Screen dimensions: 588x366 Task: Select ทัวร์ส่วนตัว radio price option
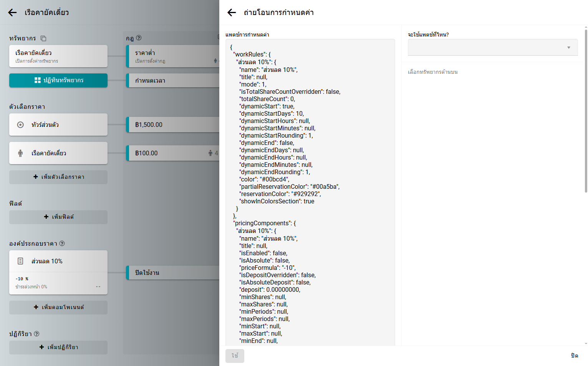coord(20,125)
